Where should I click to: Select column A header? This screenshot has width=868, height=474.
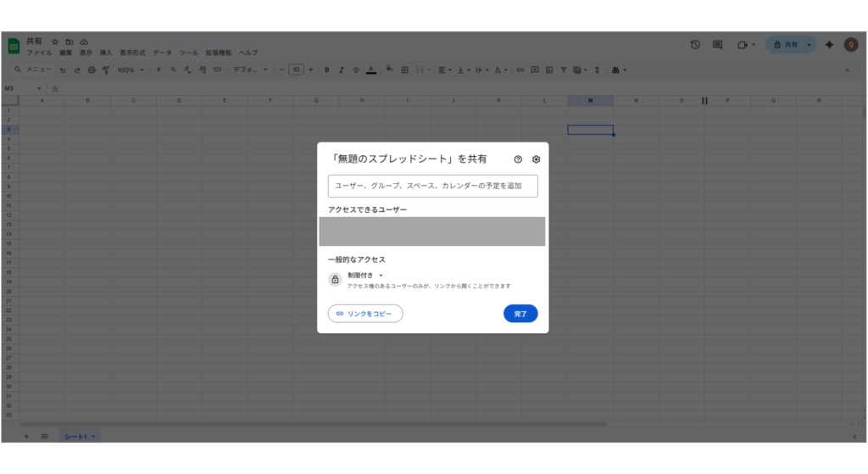point(42,100)
